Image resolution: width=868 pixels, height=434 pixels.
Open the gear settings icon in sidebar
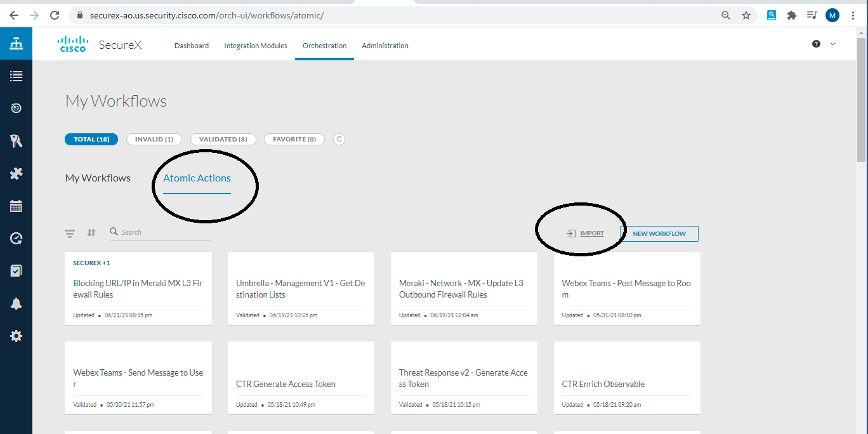coord(16,336)
